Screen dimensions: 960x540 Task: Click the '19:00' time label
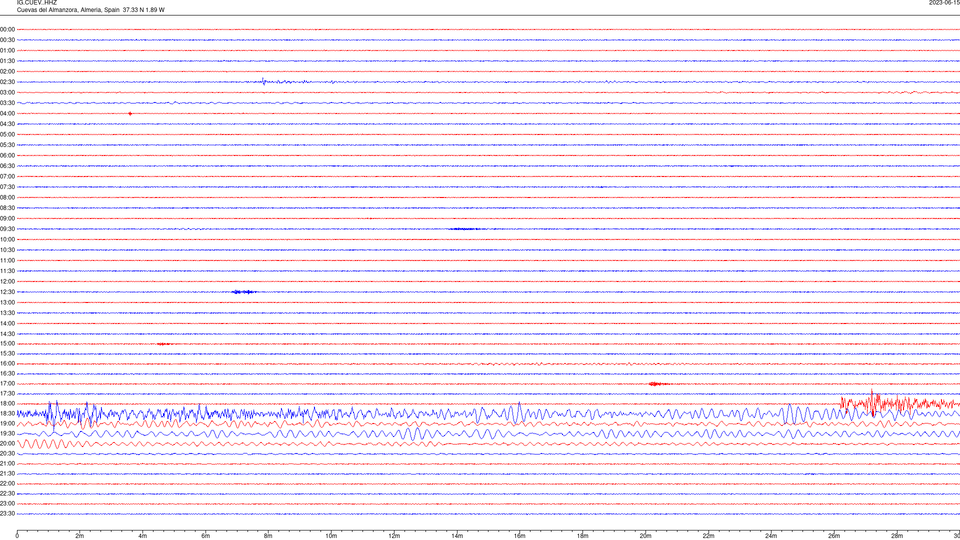point(7,424)
